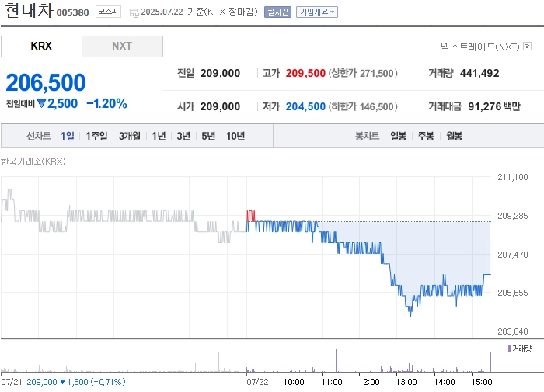Select the 10년 line chart period
Image resolution: width=544 pixels, height=392 pixels.
pos(235,136)
